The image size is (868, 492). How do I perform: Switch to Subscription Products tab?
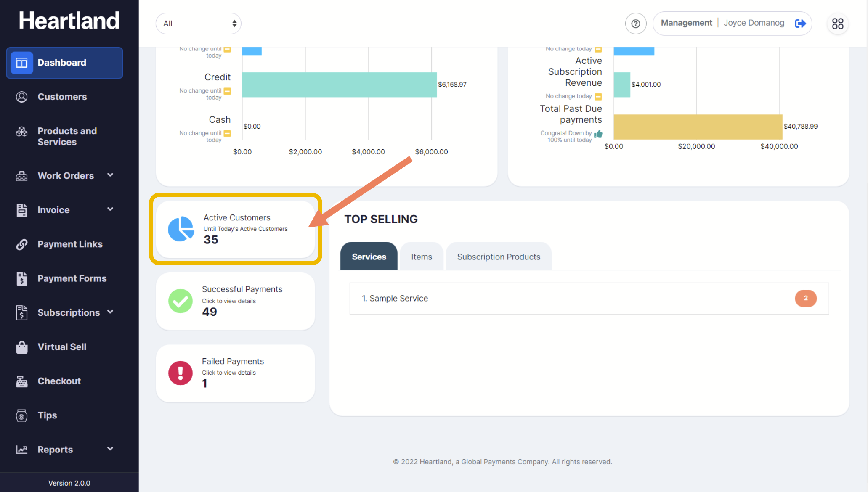(x=499, y=256)
